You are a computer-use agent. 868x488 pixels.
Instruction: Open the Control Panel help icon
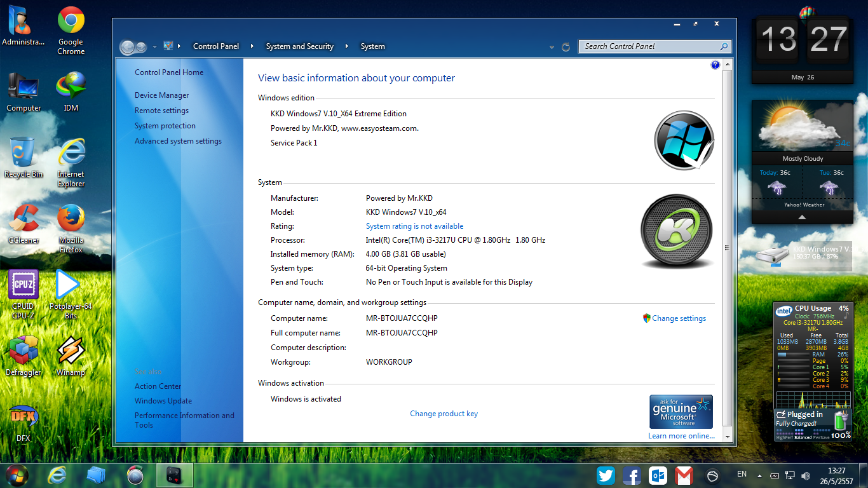coord(715,65)
